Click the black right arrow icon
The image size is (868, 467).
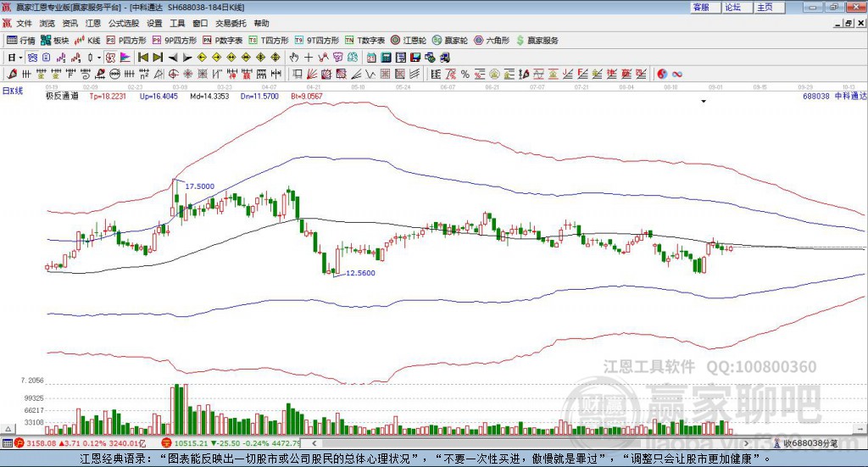(187, 58)
